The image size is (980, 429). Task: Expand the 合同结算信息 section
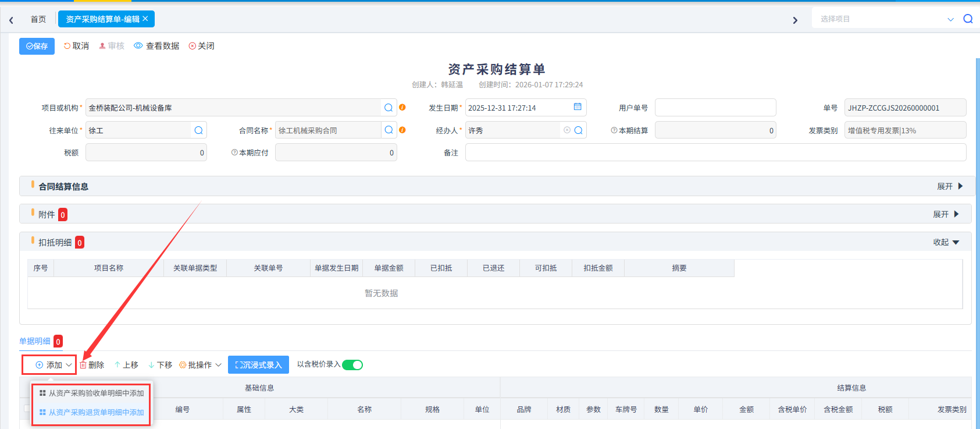[950, 186]
